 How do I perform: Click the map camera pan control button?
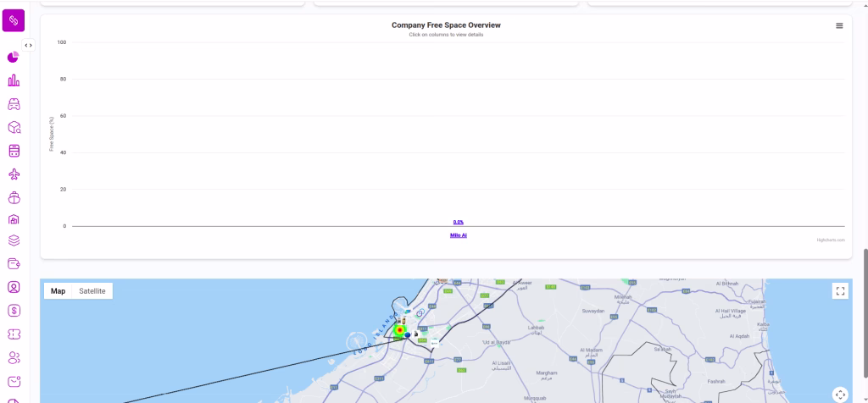[840, 395]
